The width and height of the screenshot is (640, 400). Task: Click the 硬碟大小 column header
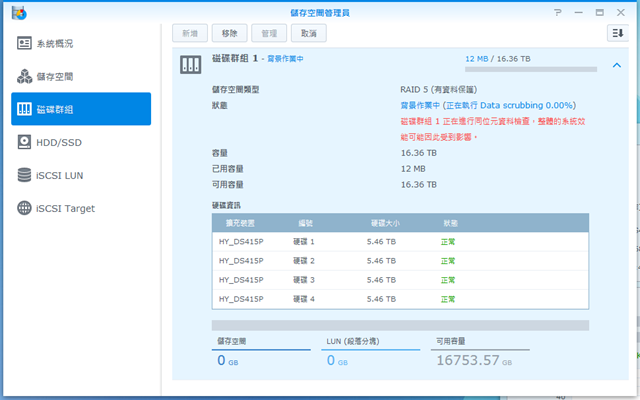(x=386, y=222)
